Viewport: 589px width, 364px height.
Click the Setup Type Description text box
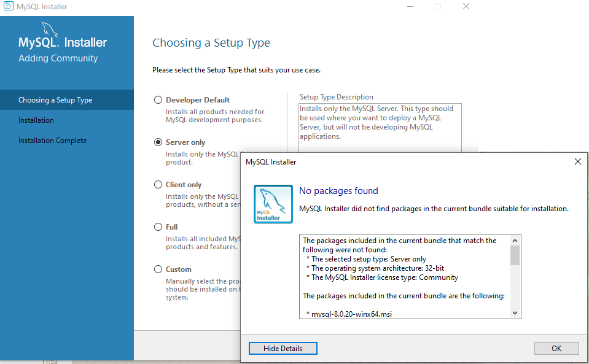tap(380, 128)
